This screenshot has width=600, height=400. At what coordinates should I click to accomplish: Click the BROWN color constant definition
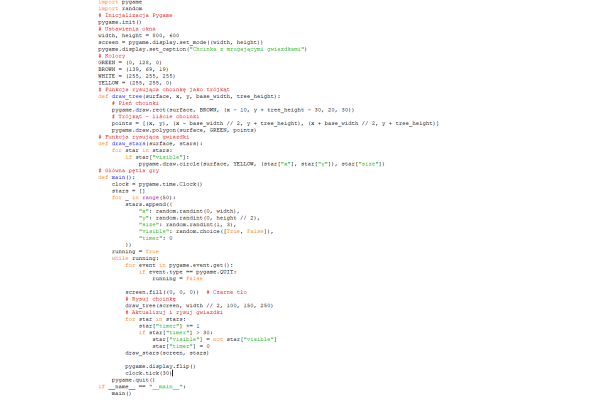coord(128,69)
